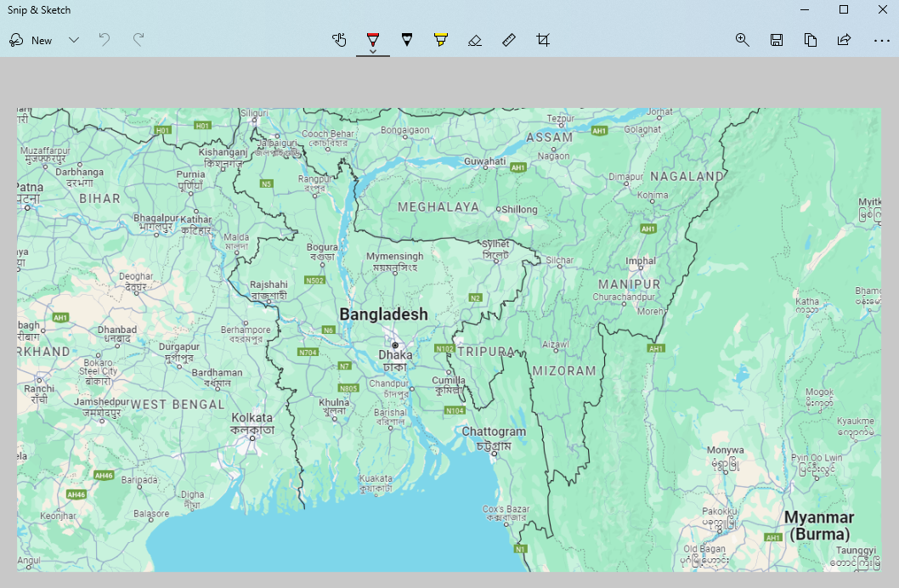Select the Touch Writing tool
899x588 pixels.
pyautogui.click(x=339, y=40)
